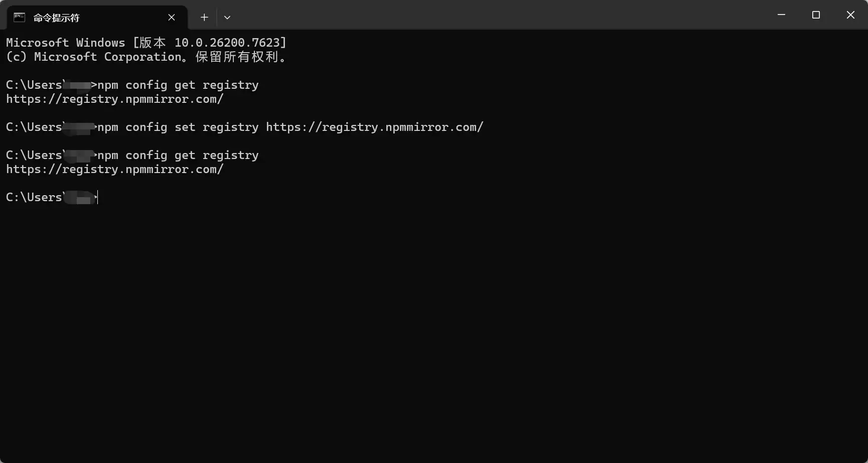Click the Microsoft Corporation copyright line
The image size is (868, 463).
(146, 57)
